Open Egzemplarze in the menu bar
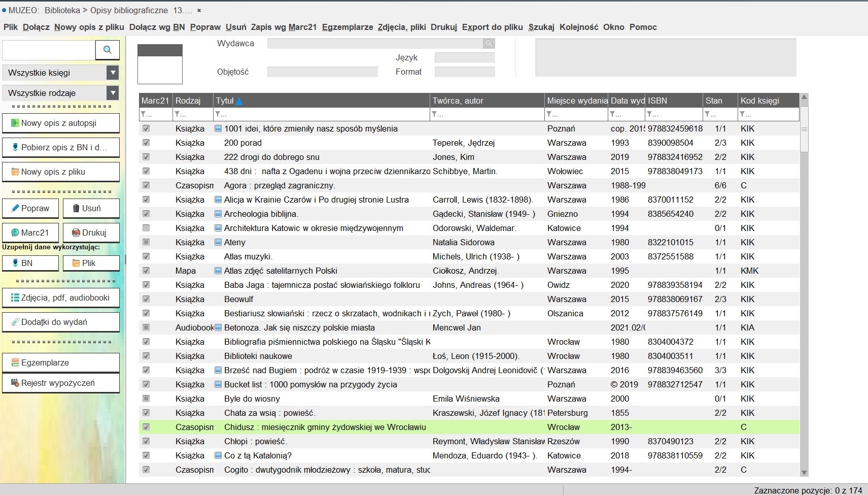 pyautogui.click(x=348, y=27)
